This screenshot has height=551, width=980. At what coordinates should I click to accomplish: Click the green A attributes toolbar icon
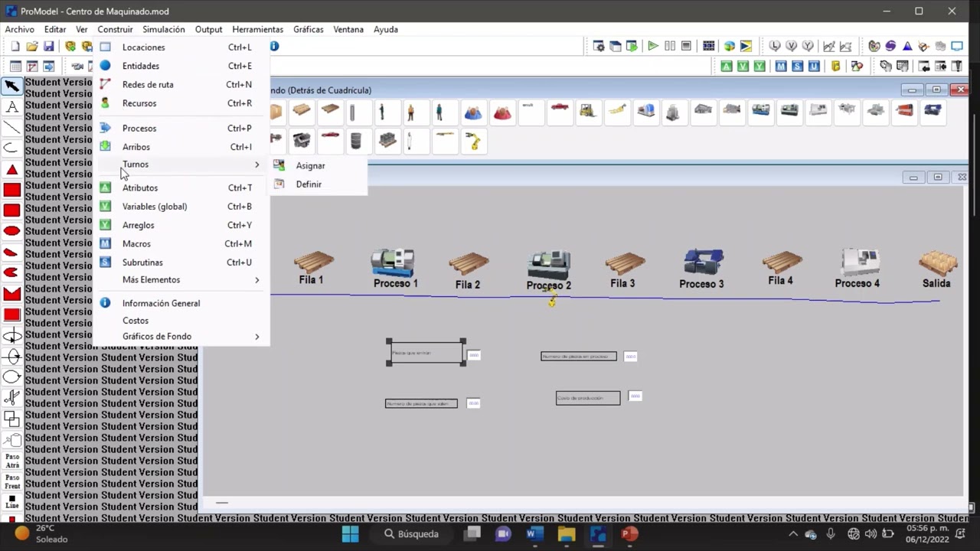[x=726, y=67]
